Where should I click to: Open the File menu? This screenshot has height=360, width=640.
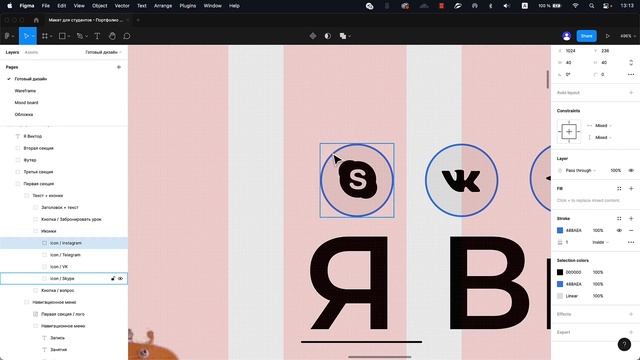46,6
